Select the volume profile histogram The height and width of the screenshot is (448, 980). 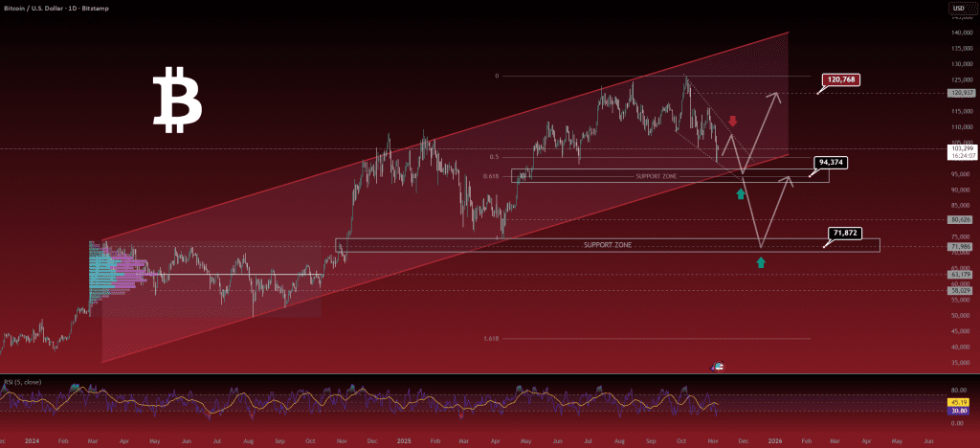(x=115, y=265)
